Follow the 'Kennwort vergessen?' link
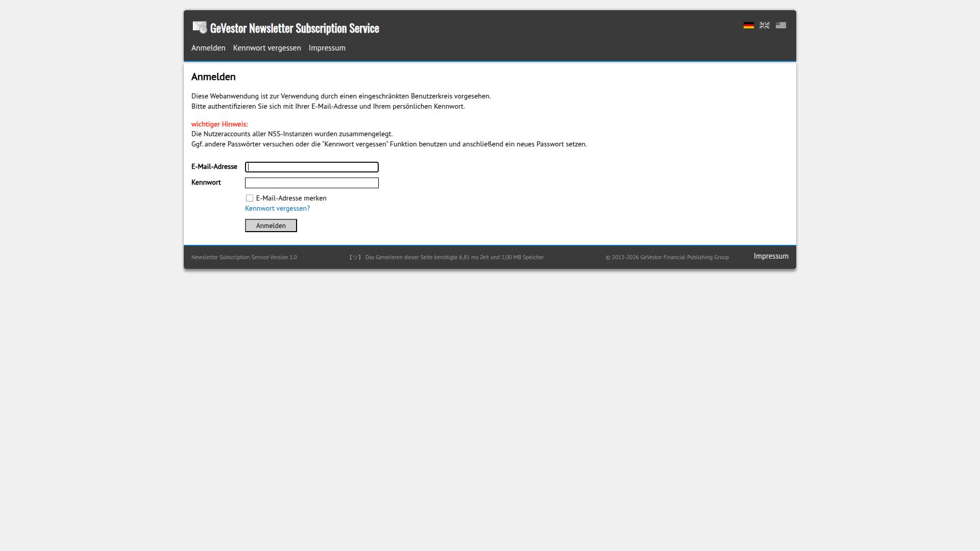The width and height of the screenshot is (980, 551). [277, 208]
